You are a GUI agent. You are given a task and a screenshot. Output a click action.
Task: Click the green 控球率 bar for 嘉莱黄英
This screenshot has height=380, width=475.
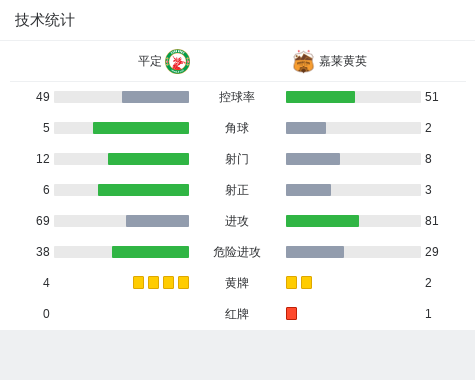[320, 97]
